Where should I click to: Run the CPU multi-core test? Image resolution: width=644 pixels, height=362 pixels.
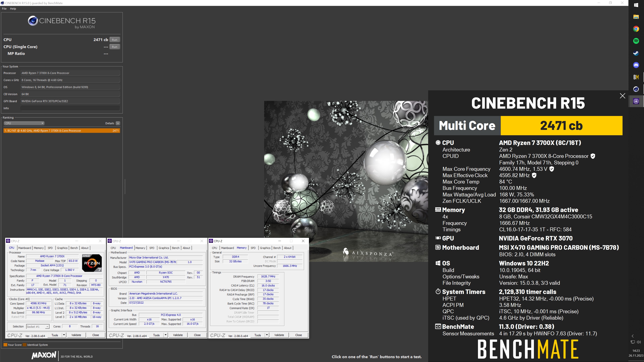(x=115, y=40)
